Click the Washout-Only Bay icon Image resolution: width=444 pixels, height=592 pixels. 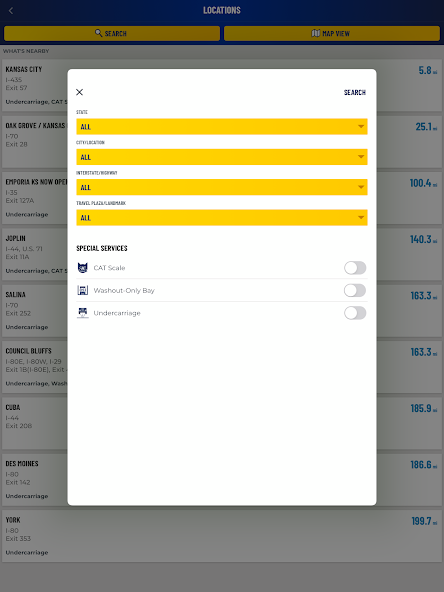point(82,290)
